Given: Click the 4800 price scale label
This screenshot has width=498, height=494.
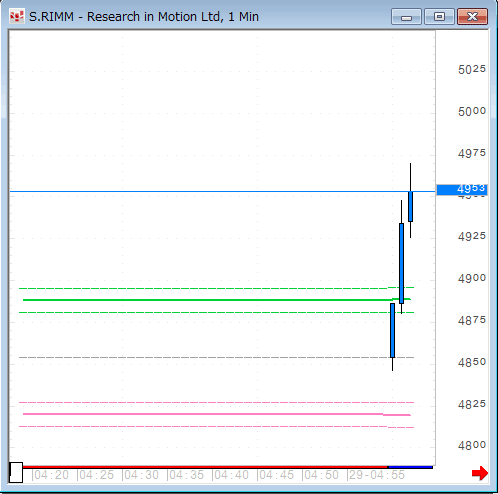Looking at the screenshot, I should [x=472, y=445].
